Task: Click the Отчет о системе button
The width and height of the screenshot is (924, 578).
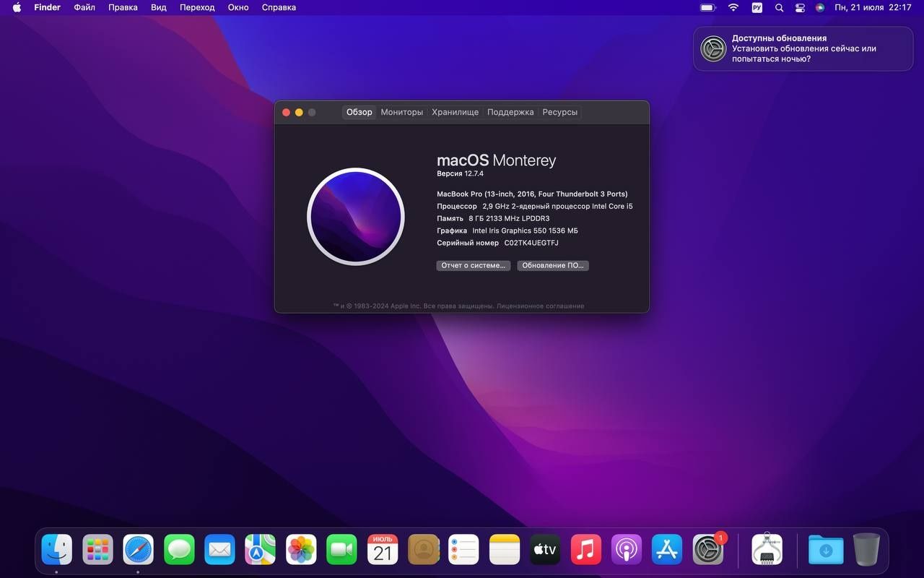Action: (x=474, y=265)
